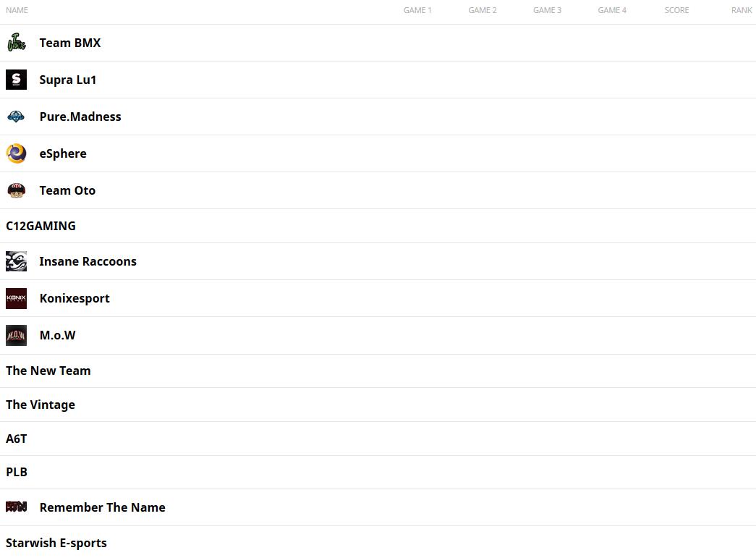Click the eSphere swirl logo icon
This screenshot has height=558, width=756.
(17, 153)
